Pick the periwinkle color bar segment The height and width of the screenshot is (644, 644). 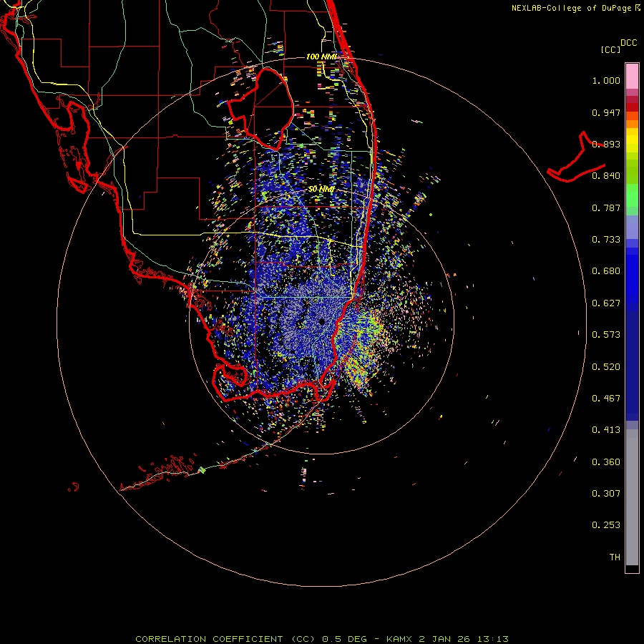pos(632,227)
